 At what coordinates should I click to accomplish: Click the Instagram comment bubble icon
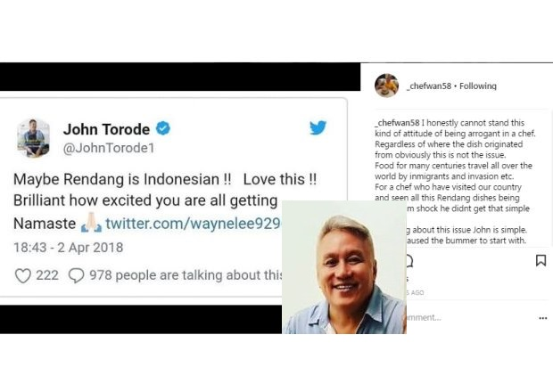pos(409,261)
